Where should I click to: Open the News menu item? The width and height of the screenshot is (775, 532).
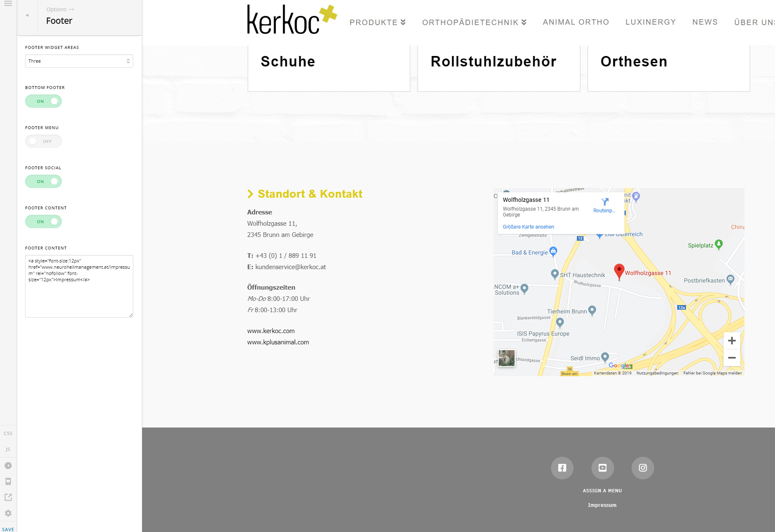coord(705,22)
